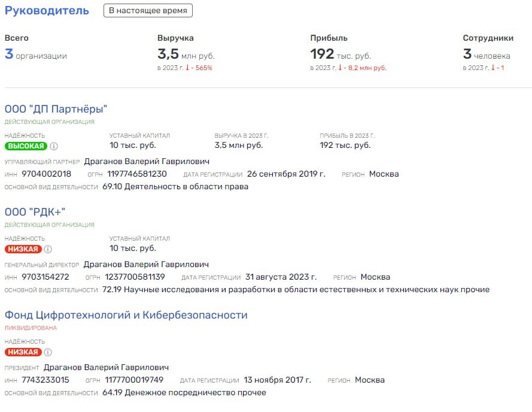
Task: Click the Руководитель section heading
Action: 47,11
